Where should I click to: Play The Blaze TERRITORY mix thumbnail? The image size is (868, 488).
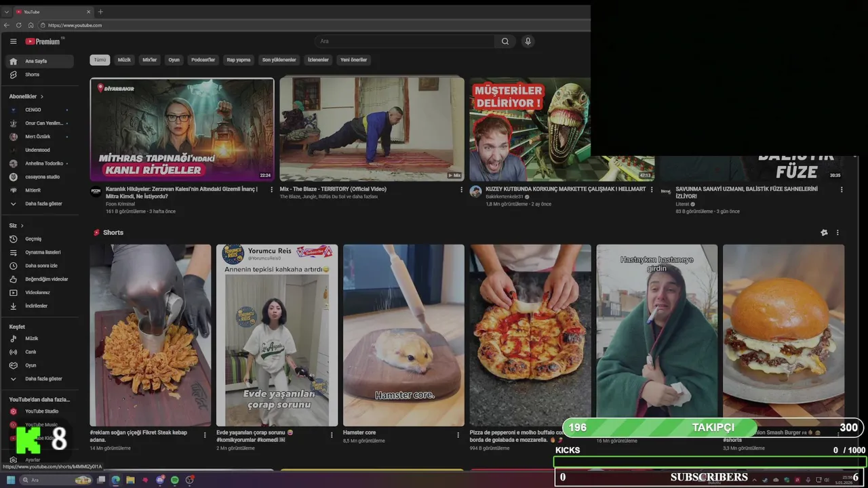(372, 129)
